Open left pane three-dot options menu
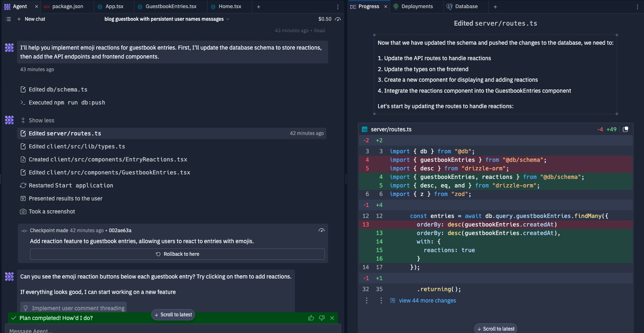Screen dimensions: 644x333 (x=337, y=7)
